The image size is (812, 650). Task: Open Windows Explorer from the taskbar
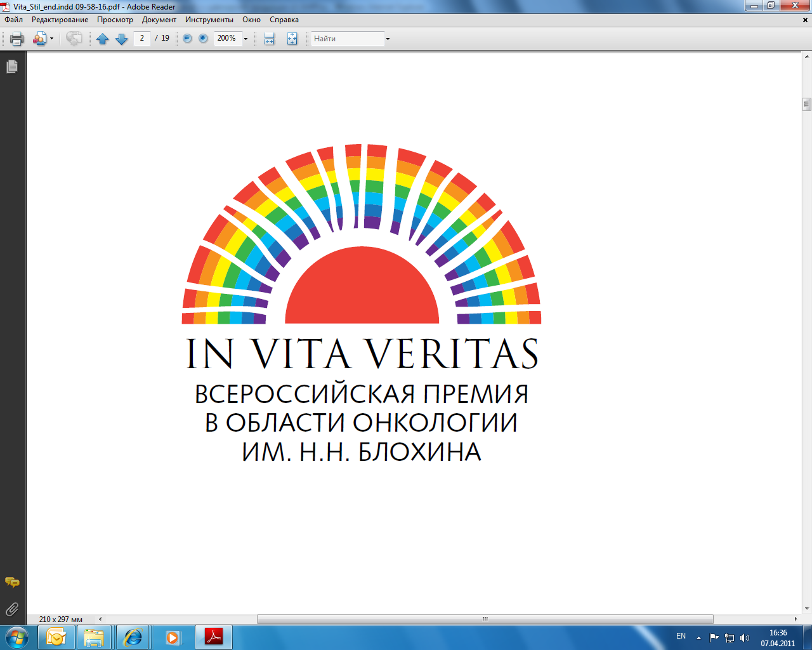pos(94,637)
